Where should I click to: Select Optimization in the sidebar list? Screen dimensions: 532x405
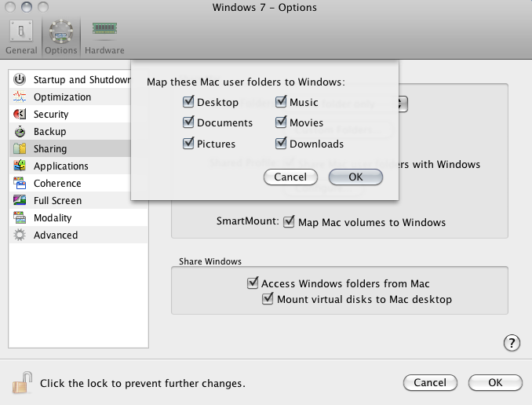[71, 97]
